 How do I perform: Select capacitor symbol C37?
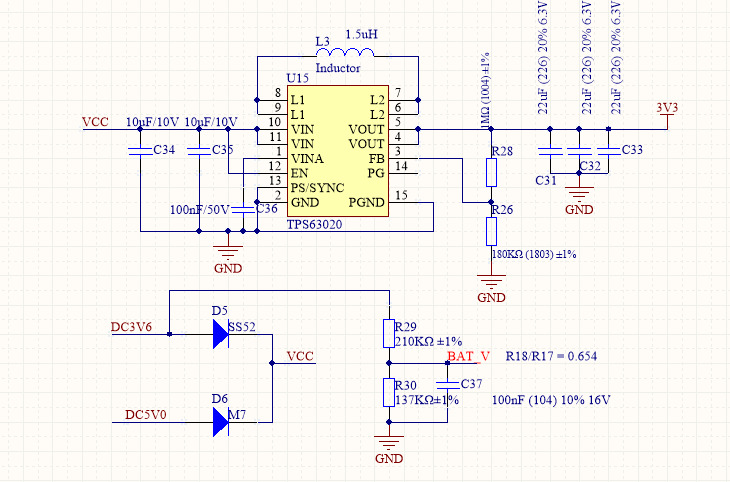point(447,385)
